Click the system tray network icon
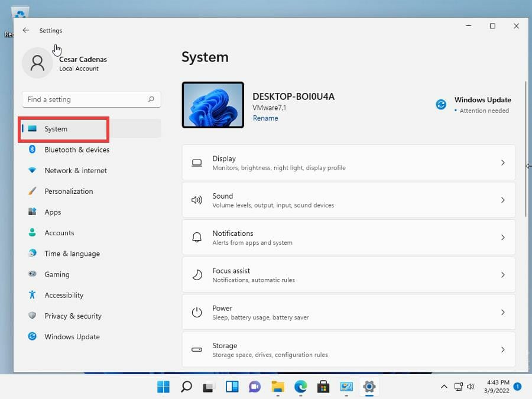Screen dimensions: 532x399 coord(458,387)
